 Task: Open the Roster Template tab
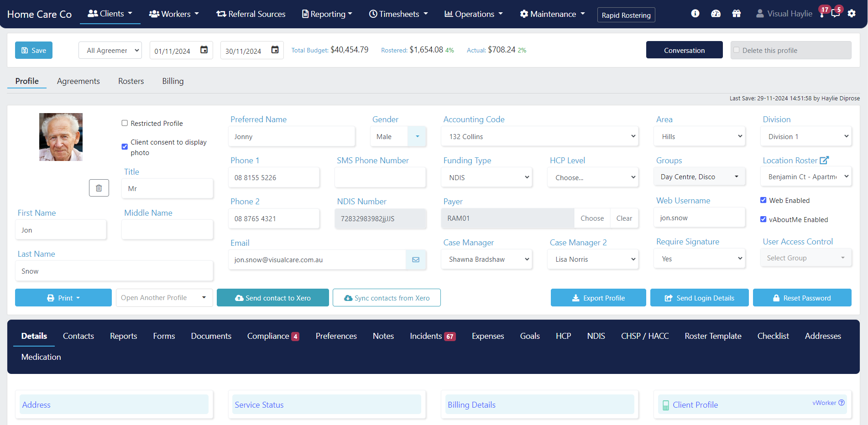[713, 336]
